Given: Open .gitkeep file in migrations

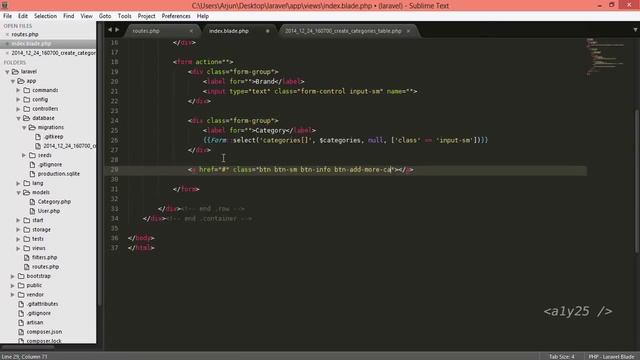Looking at the screenshot, I should tap(53, 137).
